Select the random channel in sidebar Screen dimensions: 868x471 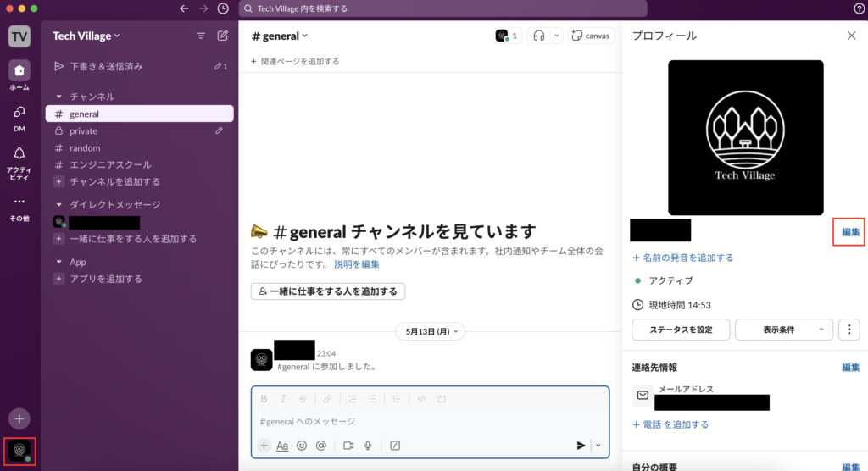[85, 148]
